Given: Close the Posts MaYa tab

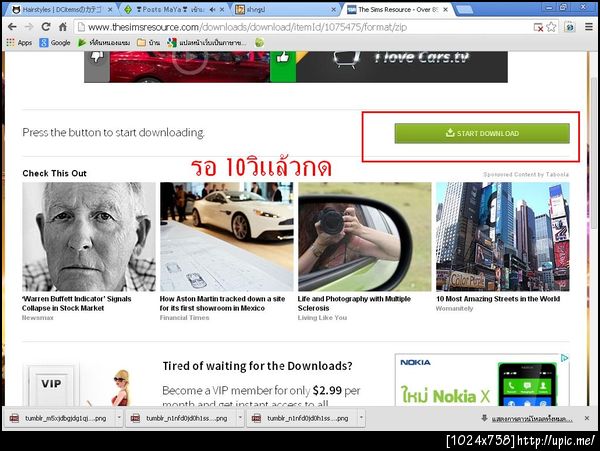Looking at the screenshot, I should point(222,10).
